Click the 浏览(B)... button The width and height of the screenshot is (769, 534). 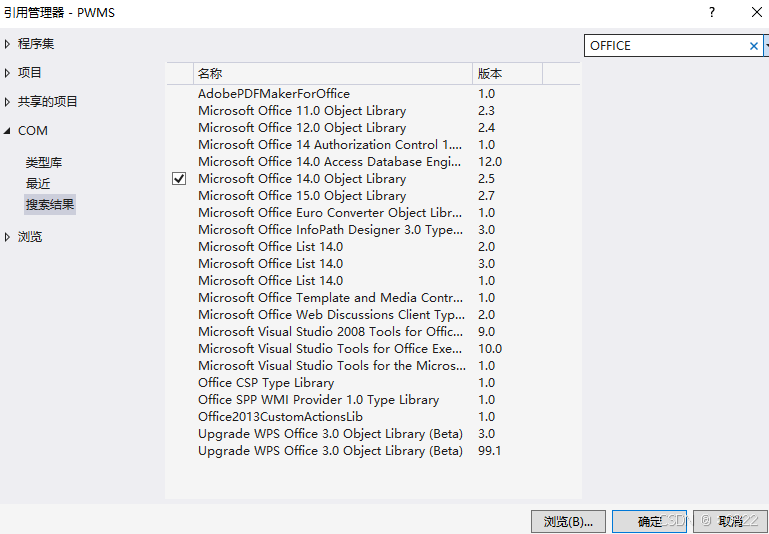(x=568, y=521)
